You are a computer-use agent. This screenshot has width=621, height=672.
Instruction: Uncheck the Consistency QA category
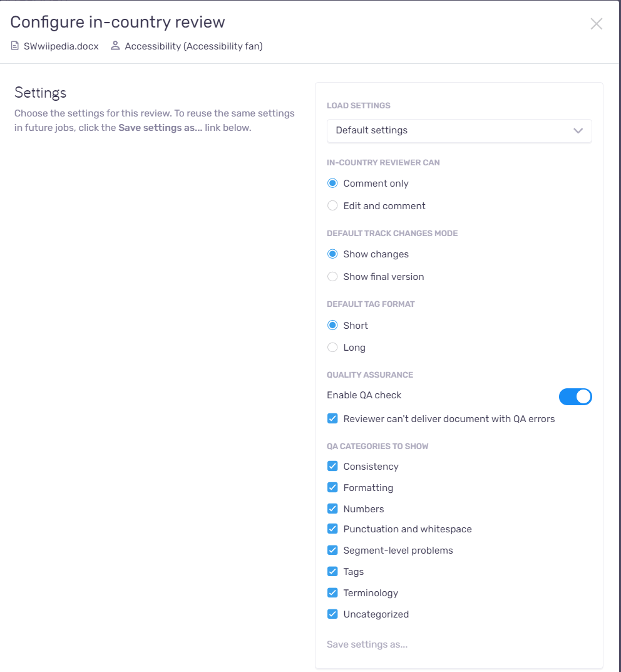(x=332, y=467)
